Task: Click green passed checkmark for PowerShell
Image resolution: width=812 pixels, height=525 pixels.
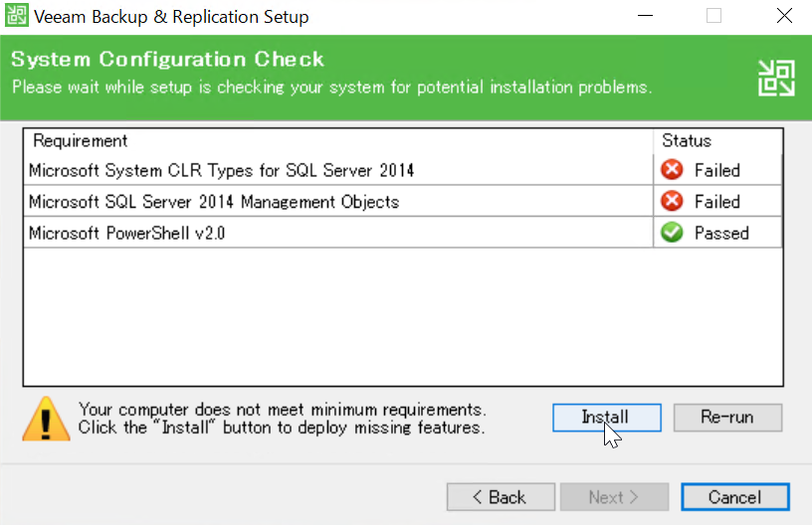Action: click(x=672, y=233)
